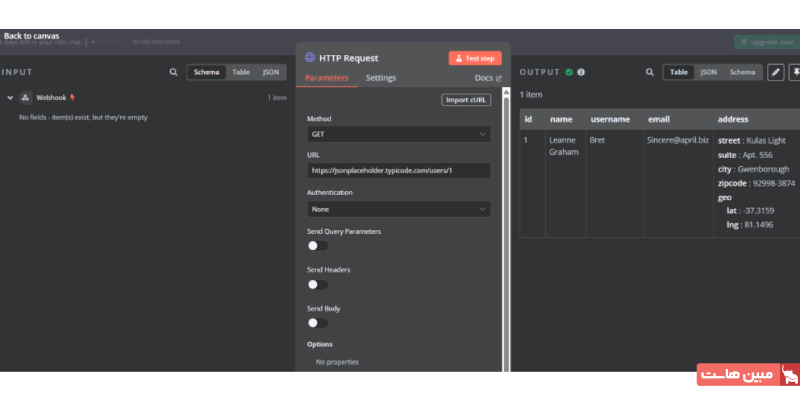Click the Upgrade now button
800x400 pixels.
[767, 42]
